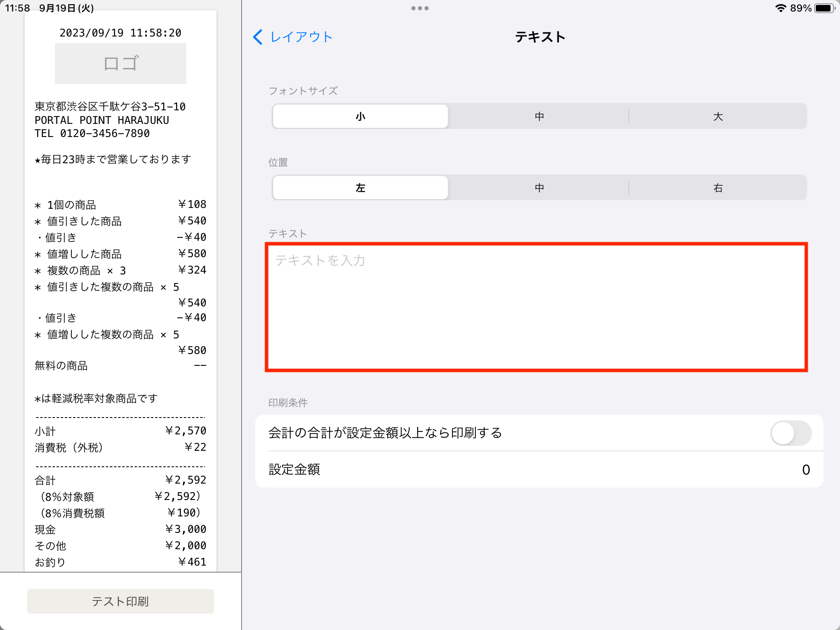This screenshot has height=630, width=840.
Task: Check the battery icon in status bar
Action: pyautogui.click(x=824, y=8)
